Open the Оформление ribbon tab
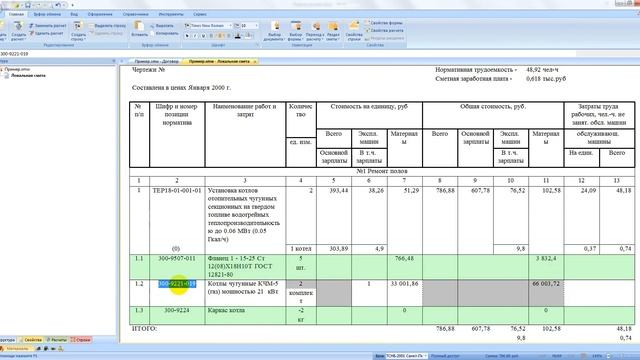Image resolution: width=640 pixels, height=360 pixels. pyautogui.click(x=100, y=14)
